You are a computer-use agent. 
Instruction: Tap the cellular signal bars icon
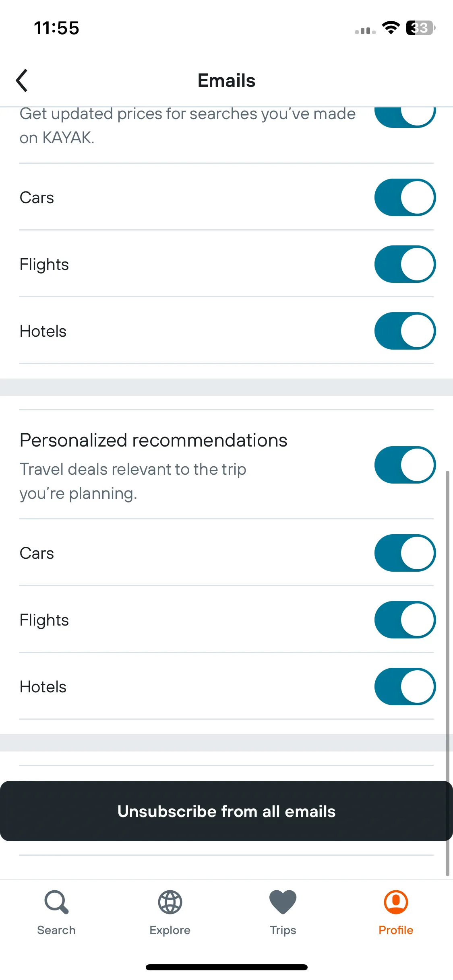365,31
